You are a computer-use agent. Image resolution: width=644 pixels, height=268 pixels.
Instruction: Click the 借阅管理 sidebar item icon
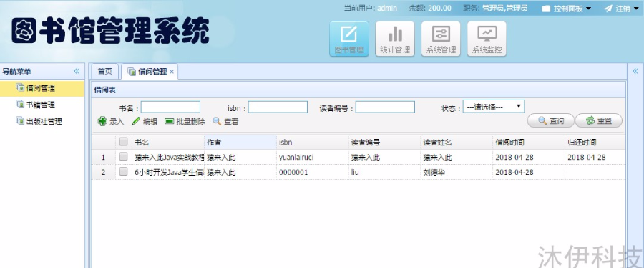20,87
